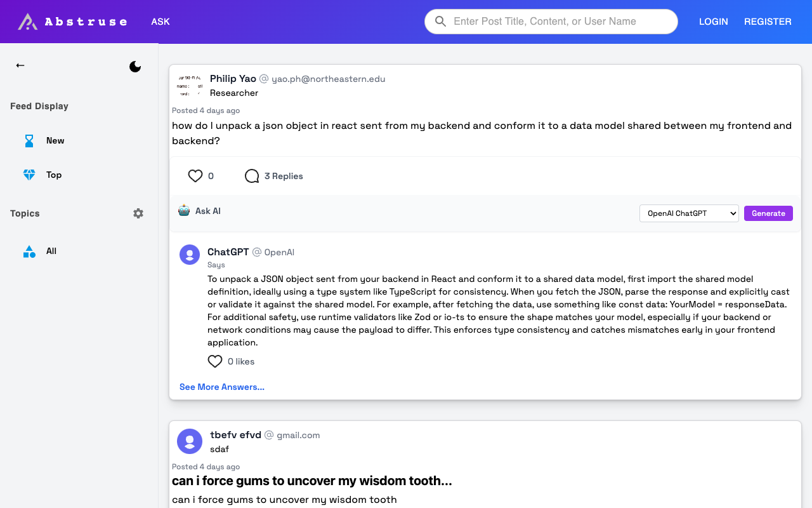Select the ASK menu item
Screen dimensions: 812x508
(x=160, y=21)
